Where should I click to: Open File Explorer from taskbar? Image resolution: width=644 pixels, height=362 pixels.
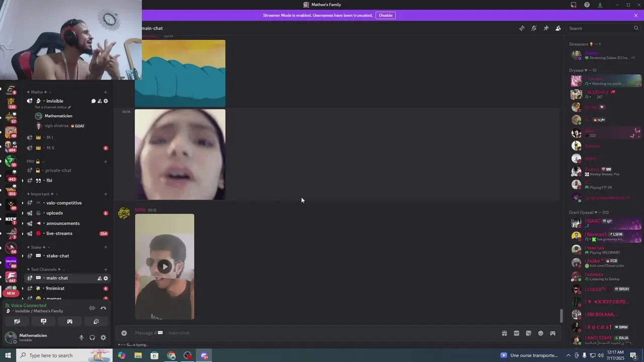point(138,355)
